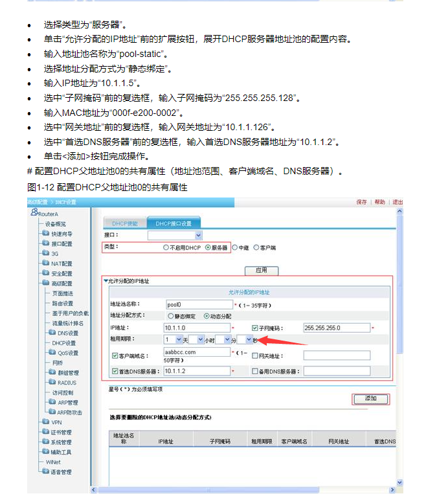Click the horizontal scrollbar left arrow

tap(93, 490)
